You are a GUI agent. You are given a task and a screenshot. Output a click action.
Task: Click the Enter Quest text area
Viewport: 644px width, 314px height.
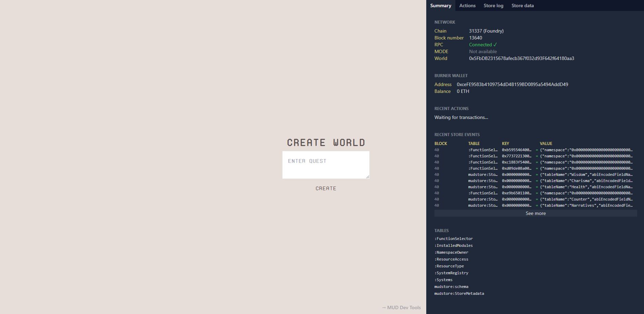pos(326,165)
